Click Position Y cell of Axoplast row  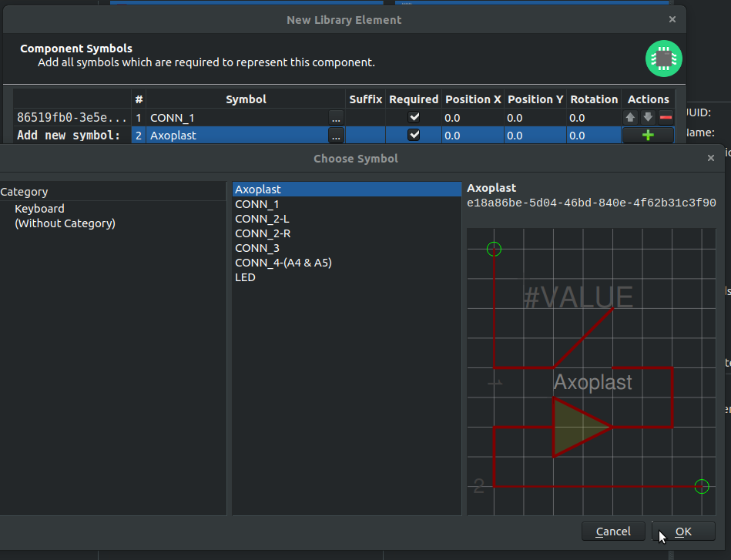(x=535, y=136)
